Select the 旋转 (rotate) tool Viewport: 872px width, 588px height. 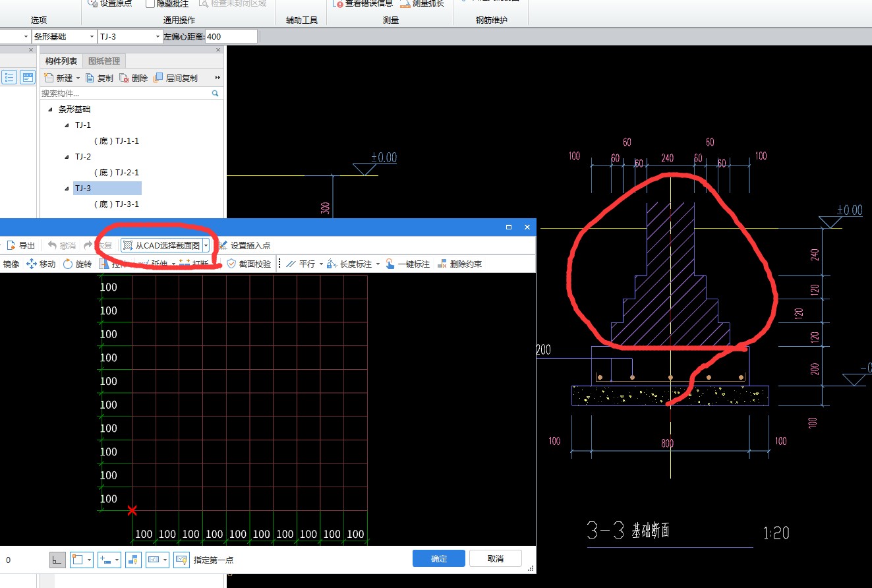[77, 264]
